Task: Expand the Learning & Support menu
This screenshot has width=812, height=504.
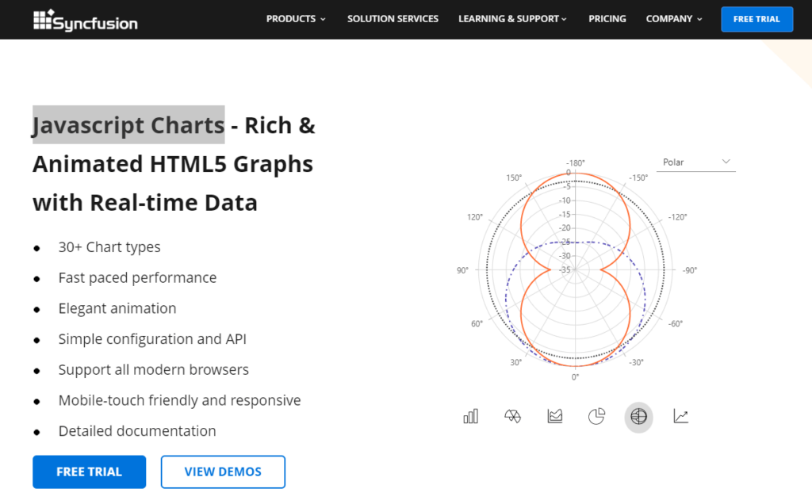Action: click(512, 19)
